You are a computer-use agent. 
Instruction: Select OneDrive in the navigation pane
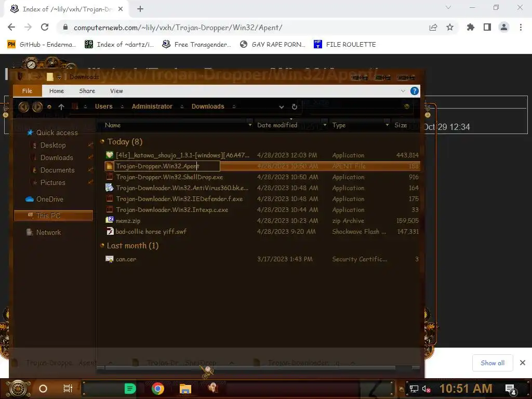(x=49, y=199)
